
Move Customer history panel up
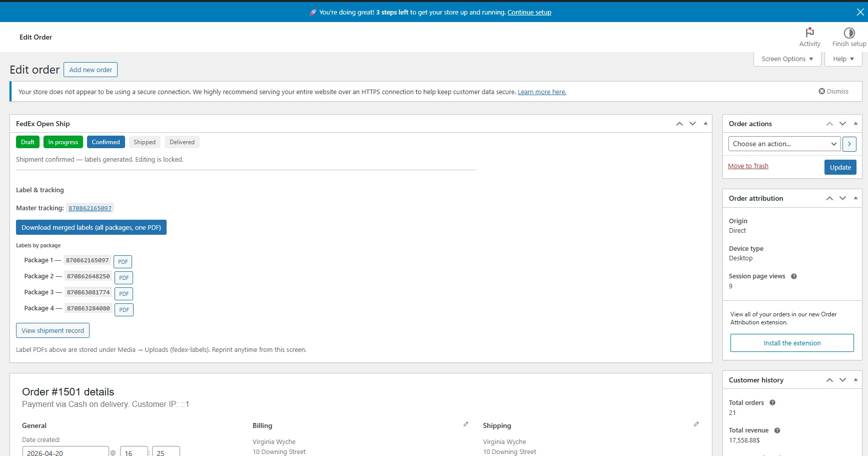[829, 380]
